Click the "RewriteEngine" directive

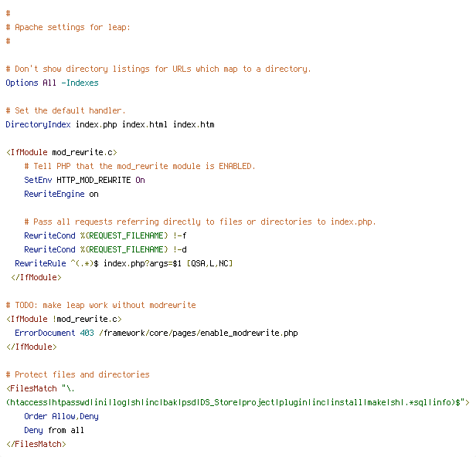pyautogui.click(x=54, y=194)
